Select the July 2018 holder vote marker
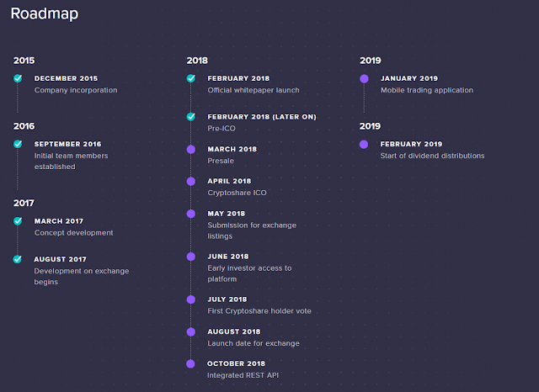 point(191,299)
